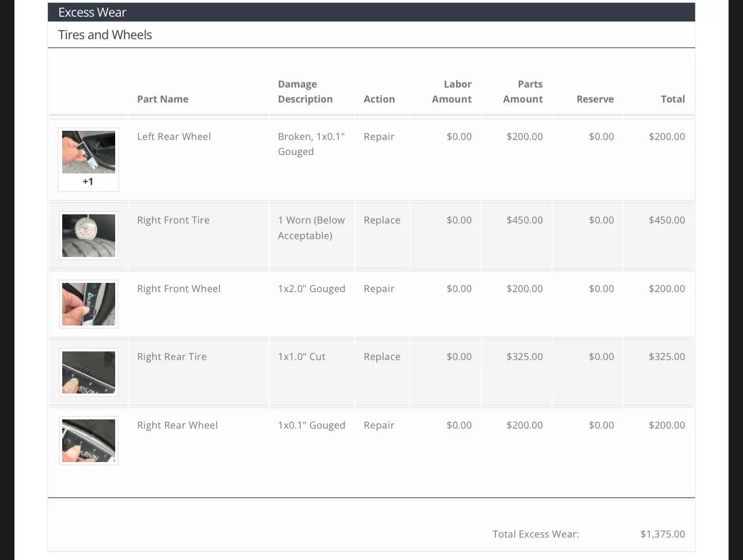This screenshot has height=560, width=743.
Task: Click the +1 additional photos indicator
Action: coord(88,181)
